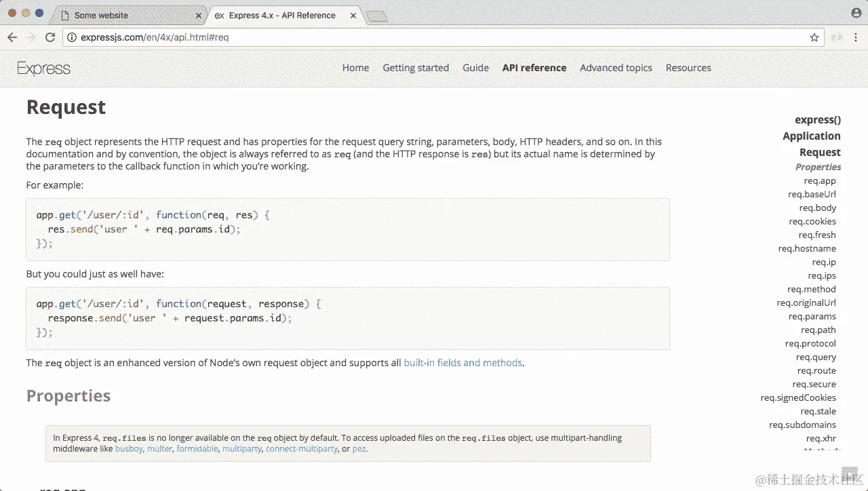868x491 pixels.
Task: Go to req.path in sidebar
Action: [818, 330]
